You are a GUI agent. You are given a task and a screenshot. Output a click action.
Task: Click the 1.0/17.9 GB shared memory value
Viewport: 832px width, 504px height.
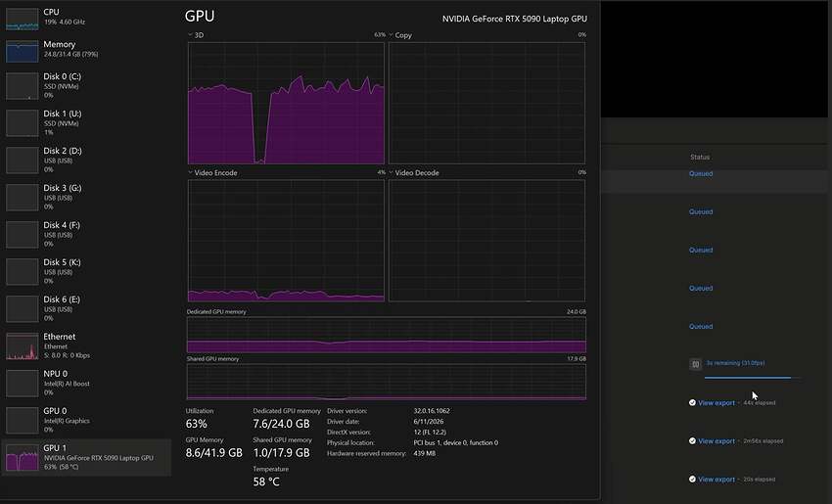tap(281, 453)
